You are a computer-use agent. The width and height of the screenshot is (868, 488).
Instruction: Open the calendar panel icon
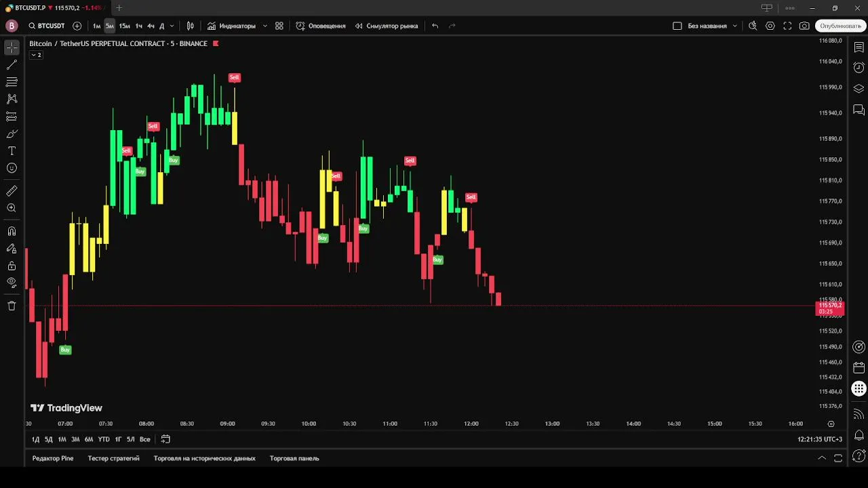coord(859,368)
